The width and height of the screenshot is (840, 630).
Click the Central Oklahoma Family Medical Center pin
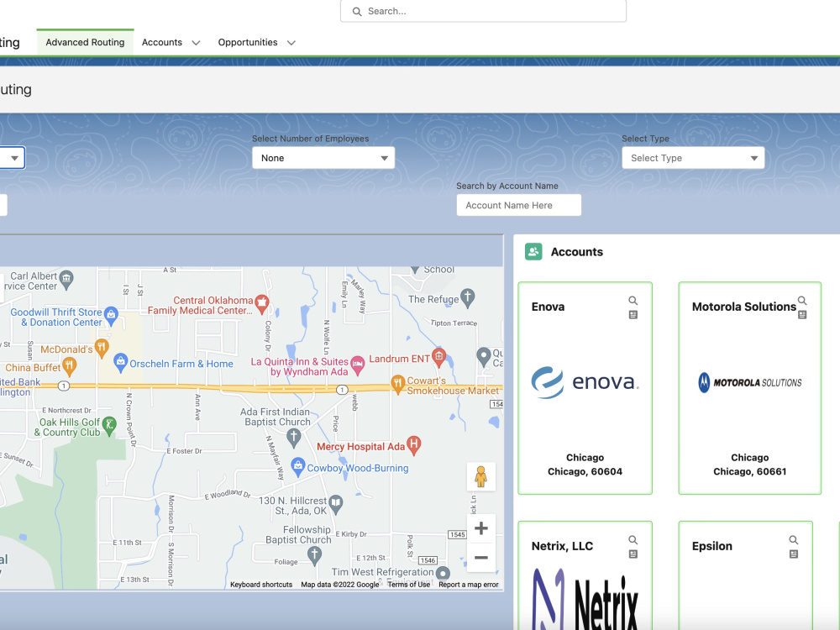pyautogui.click(x=261, y=303)
